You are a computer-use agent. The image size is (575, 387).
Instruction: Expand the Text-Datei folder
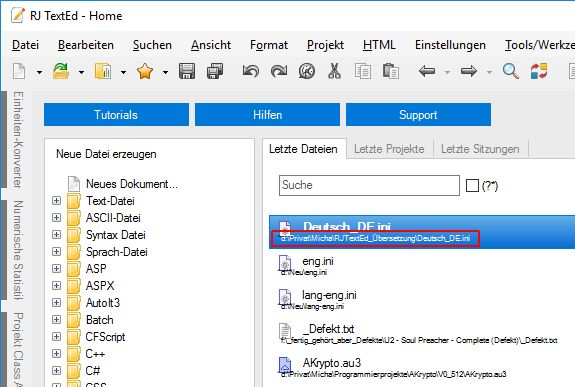[56, 201]
